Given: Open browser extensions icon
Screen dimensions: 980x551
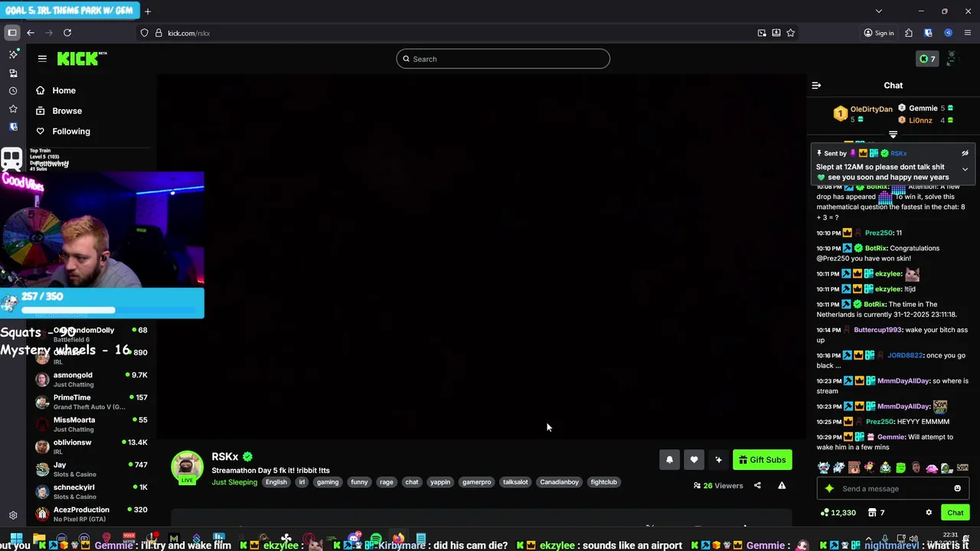Looking at the screenshot, I should pyautogui.click(x=909, y=33).
